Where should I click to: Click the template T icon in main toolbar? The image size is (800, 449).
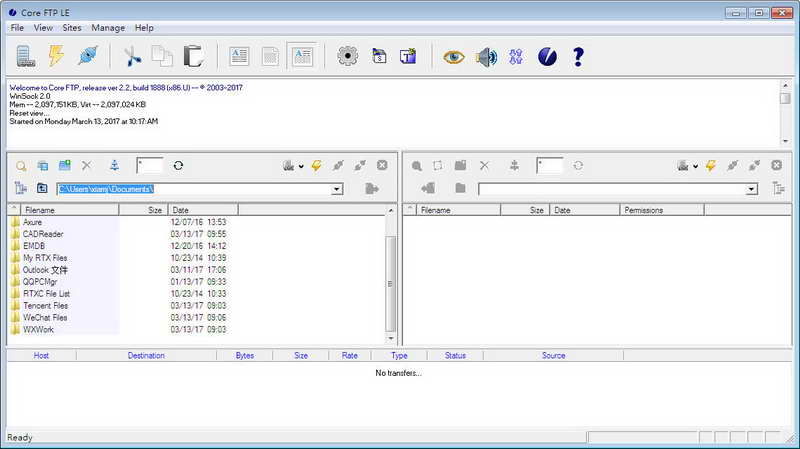tap(408, 56)
